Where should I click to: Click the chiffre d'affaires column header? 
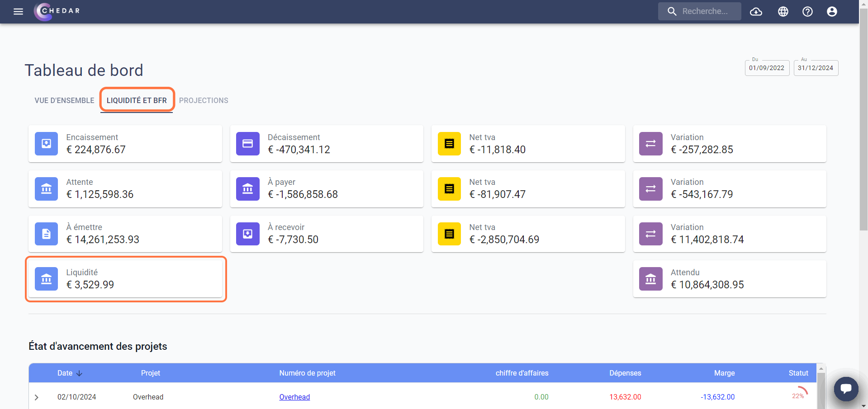point(522,373)
